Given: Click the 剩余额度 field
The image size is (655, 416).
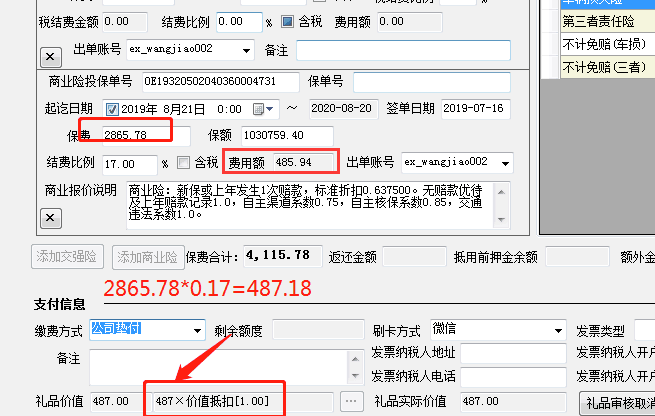Looking at the screenshot, I should pyautogui.click(x=318, y=330).
